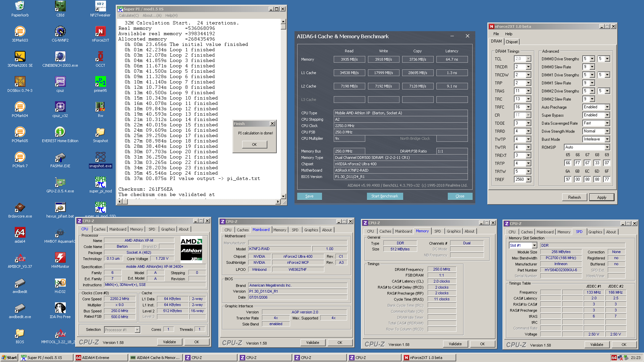Open Calculate menu in Super PI
Screen dimensions: 644x362
tap(129, 15)
